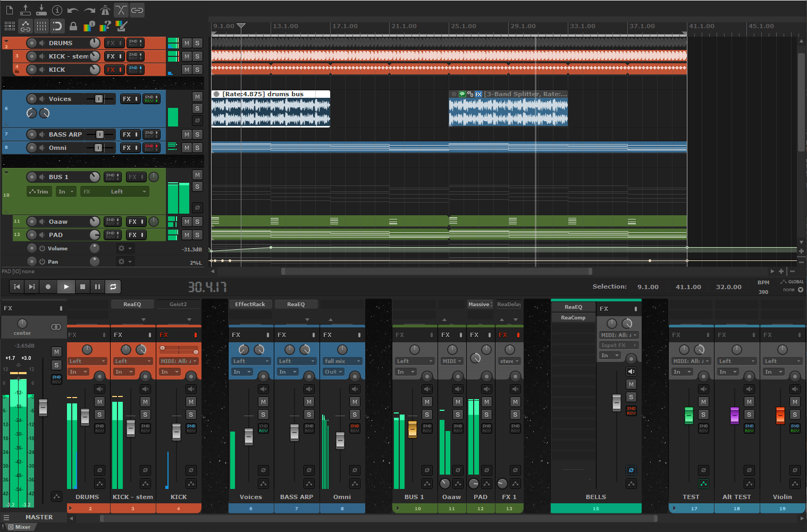Viewport: 807px width, 532px height.
Task: Go to project end in transport
Action: pos(32,287)
